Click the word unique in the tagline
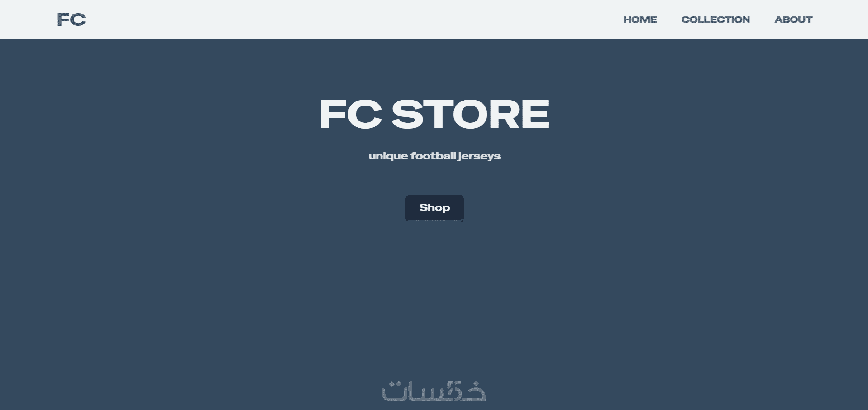Viewport: 868px width, 410px height. 388,157
